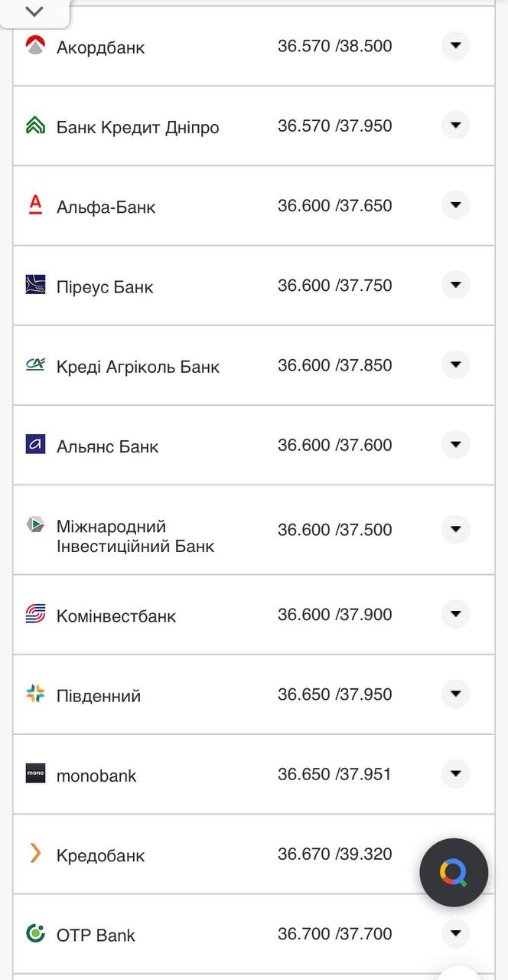The image size is (508, 980).
Task: Click the Південний colorful logo icon
Action: (34, 694)
